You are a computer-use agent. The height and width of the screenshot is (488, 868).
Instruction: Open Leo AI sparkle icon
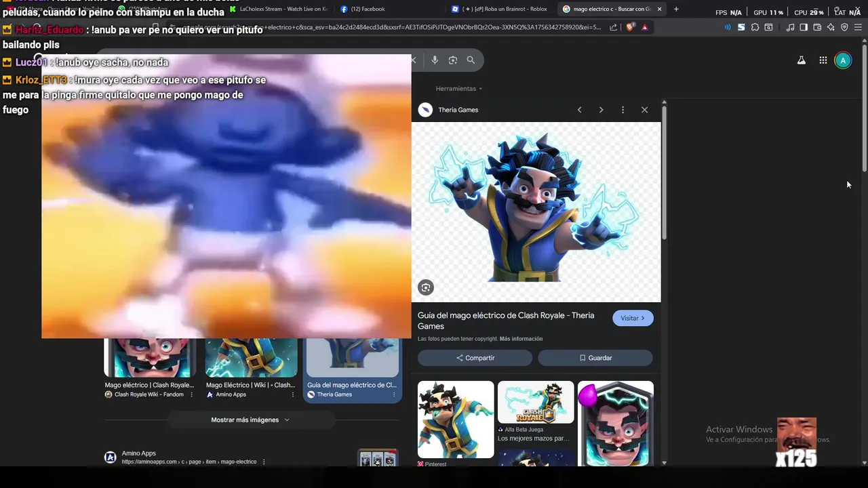coord(831,27)
